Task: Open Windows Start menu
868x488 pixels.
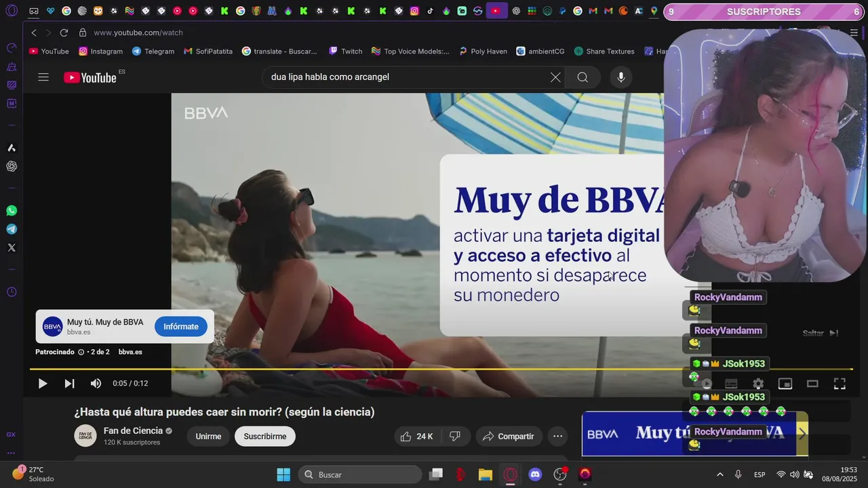Action: 283,474
